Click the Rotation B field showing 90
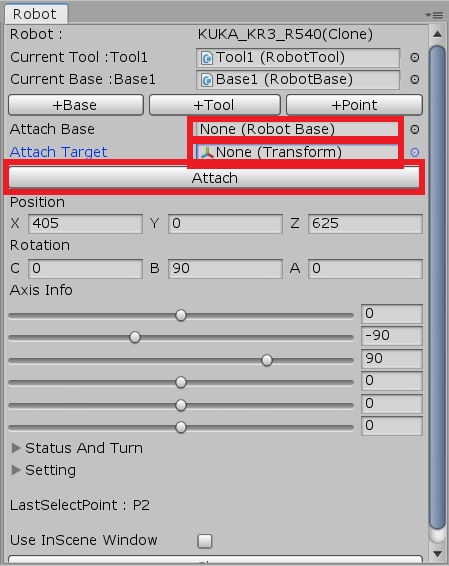 [225, 269]
